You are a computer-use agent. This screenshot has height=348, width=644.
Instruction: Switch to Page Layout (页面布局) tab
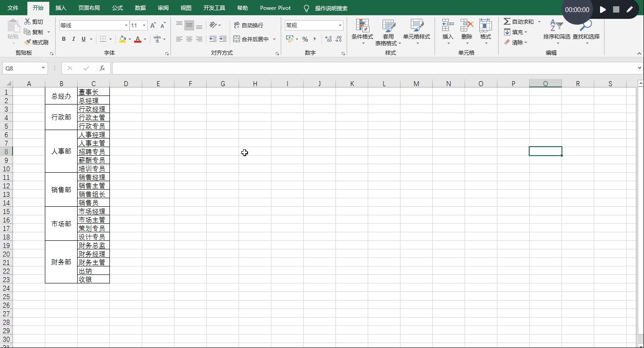click(89, 8)
